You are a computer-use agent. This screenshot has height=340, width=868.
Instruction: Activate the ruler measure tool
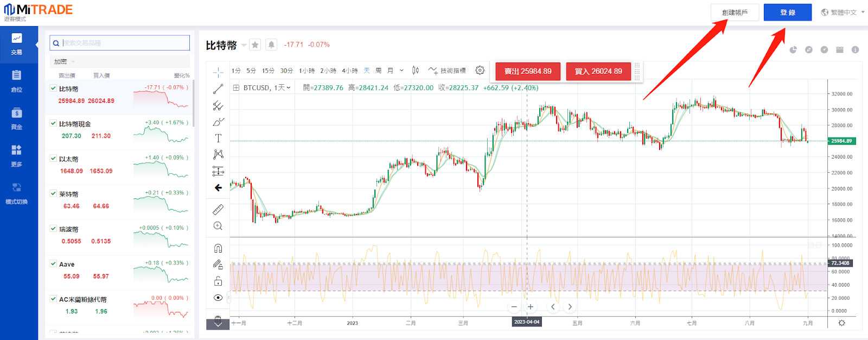tap(218, 210)
